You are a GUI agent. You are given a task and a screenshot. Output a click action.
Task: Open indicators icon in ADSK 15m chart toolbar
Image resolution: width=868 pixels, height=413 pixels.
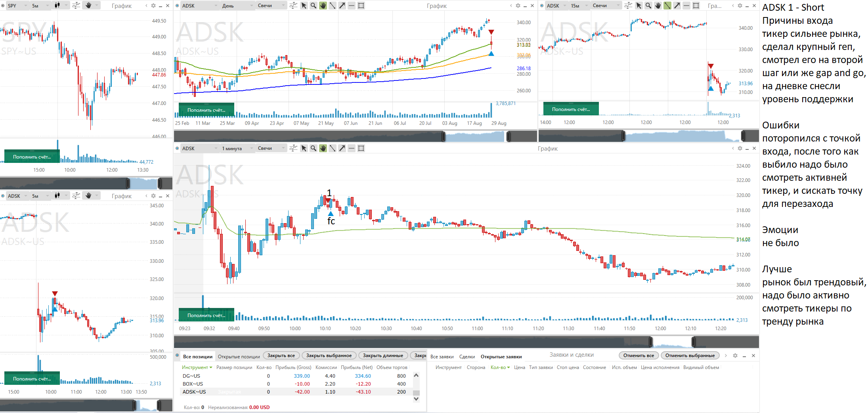point(628,6)
